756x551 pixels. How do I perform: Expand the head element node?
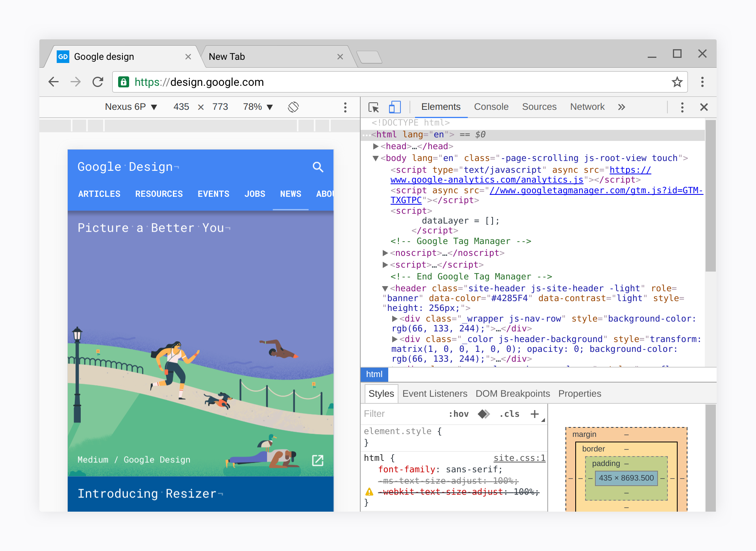tap(376, 146)
